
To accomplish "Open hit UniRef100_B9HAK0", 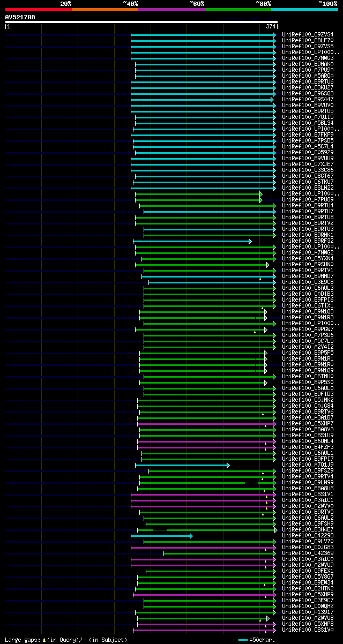I will [x=308, y=64].
